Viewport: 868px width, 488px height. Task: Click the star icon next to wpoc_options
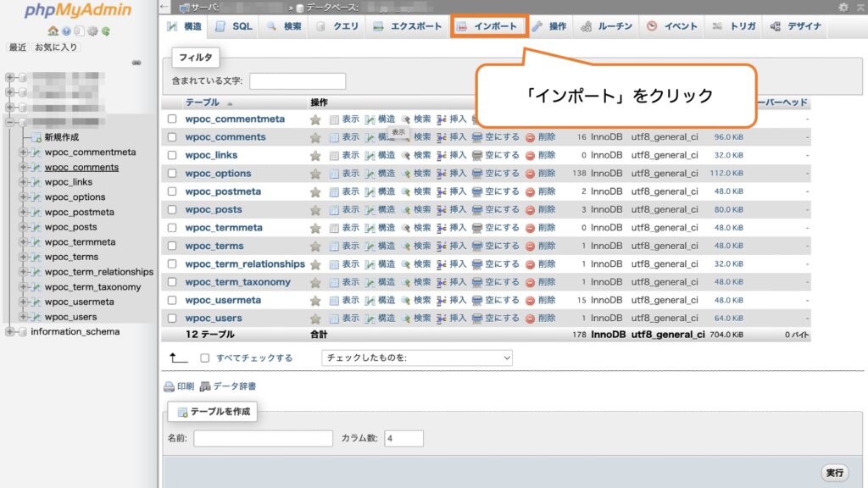click(314, 173)
